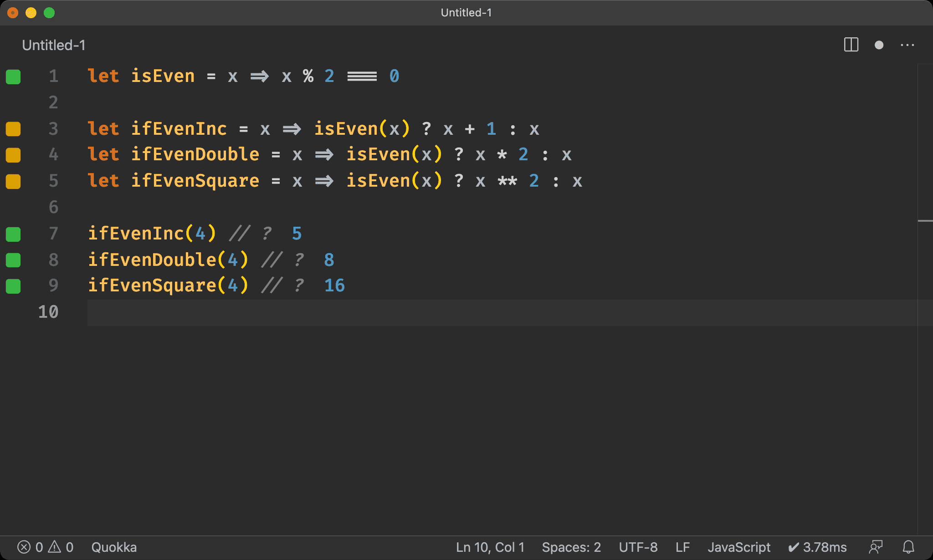This screenshot has height=560, width=933.
Task: Click orange Quokka indicator on line 3
Action: (13, 129)
